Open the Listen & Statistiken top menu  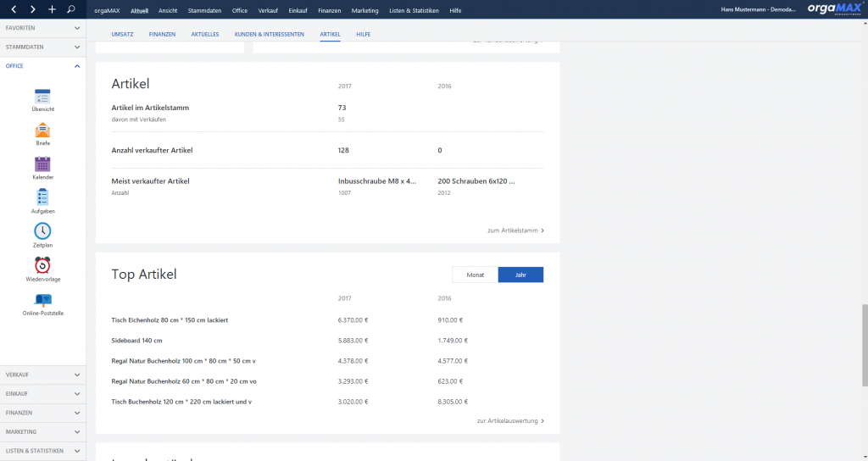pos(414,10)
